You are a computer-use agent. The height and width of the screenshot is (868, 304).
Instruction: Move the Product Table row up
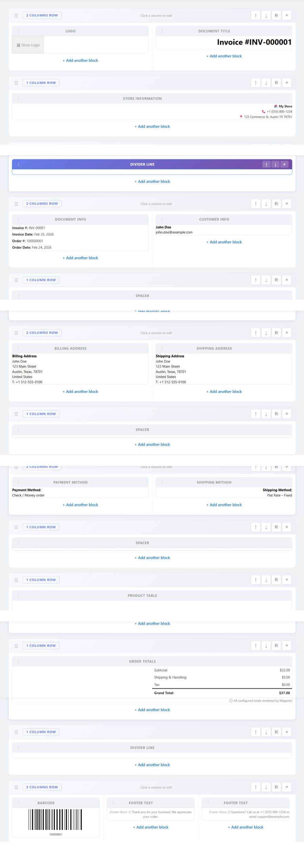tap(256, 580)
